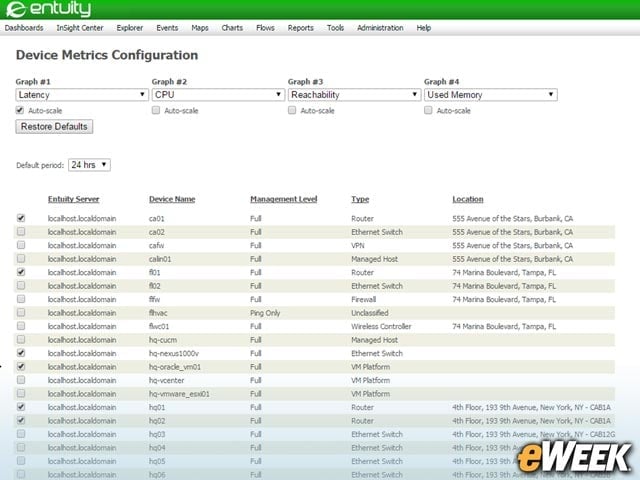Uncheck Auto-scale for Graph #1
This screenshot has height=480, width=640.
[20, 110]
